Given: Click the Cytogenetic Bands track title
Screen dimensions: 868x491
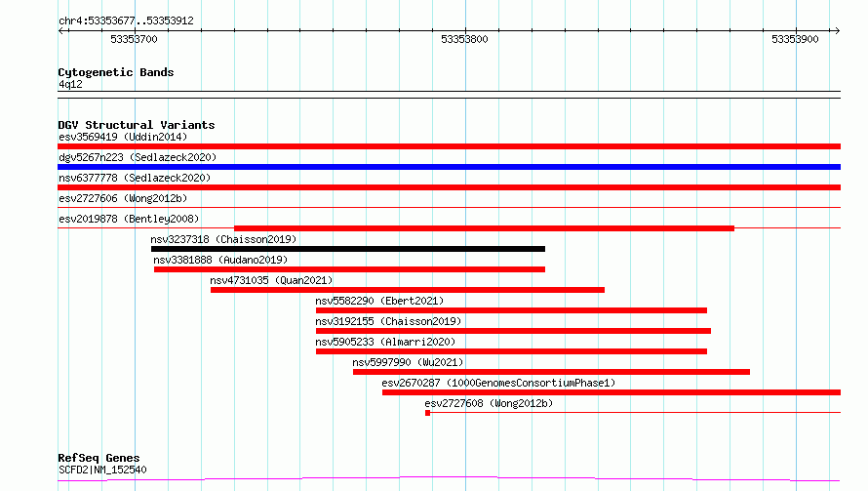Looking at the screenshot, I should click(x=116, y=72).
